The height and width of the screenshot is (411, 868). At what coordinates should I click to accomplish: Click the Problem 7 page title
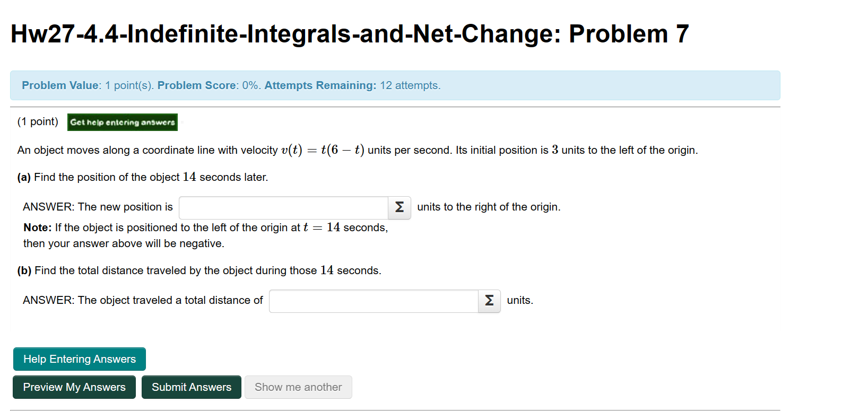[349, 33]
